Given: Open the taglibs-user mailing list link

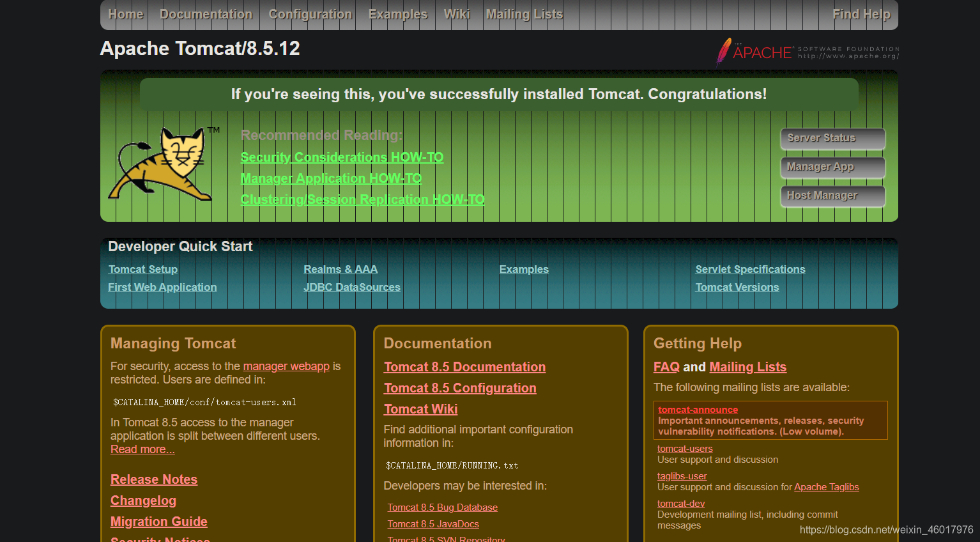Looking at the screenshot, I should click(x=682, y=476).
